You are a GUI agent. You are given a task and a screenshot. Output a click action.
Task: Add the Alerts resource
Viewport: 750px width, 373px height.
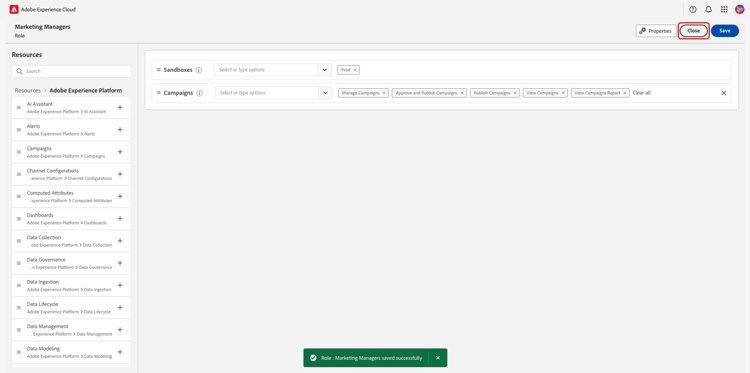tap(120, 130)
